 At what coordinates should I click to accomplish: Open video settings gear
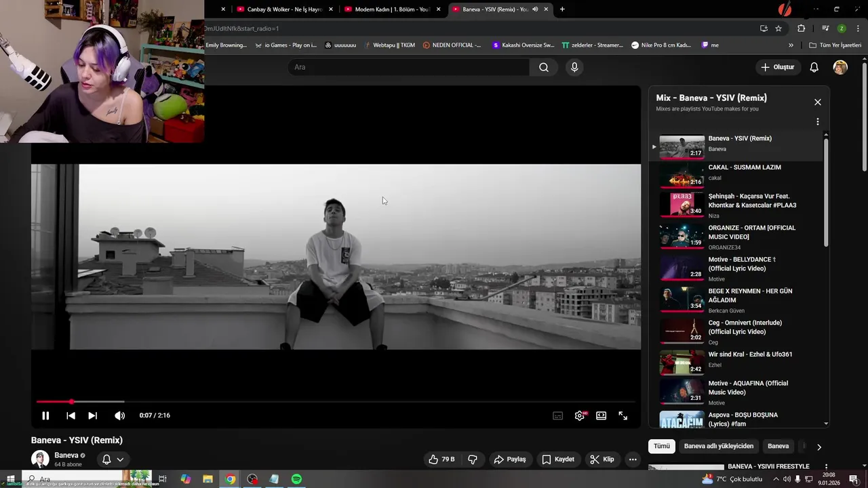[579, 415]
